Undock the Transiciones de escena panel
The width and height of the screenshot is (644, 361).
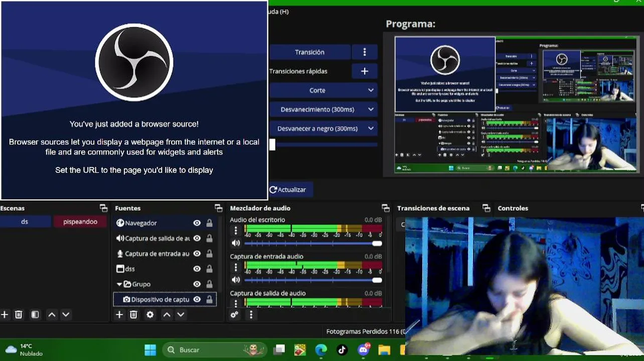[x=486, y=208]
